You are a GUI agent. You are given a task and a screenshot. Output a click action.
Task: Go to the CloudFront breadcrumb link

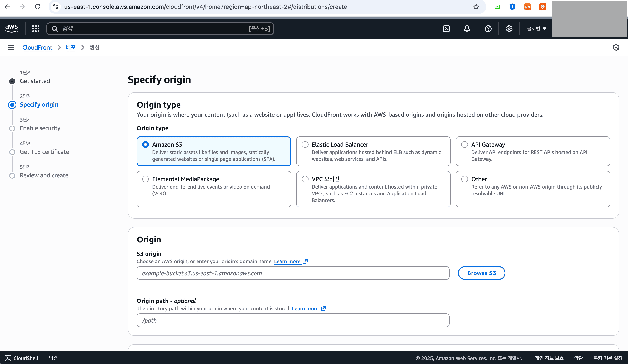[37, 47]
